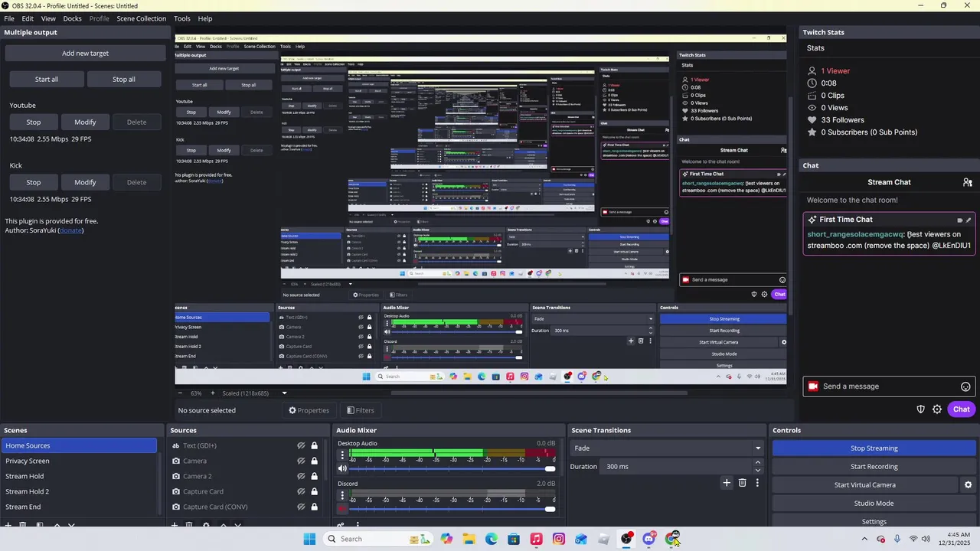Decrease transition duration with down arrow
The width and height of the screenshot is (980, 551).
tap(758, 471)
